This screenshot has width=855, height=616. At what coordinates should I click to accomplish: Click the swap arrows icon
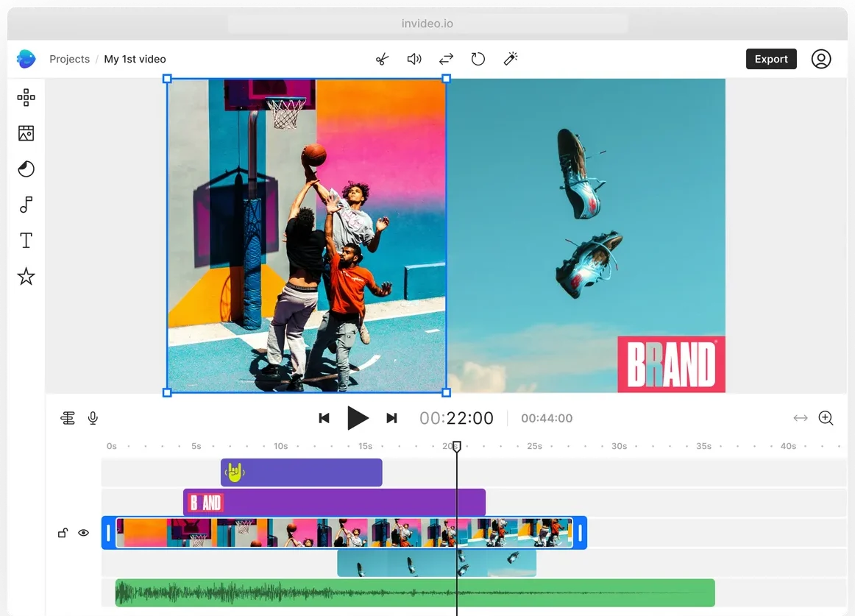pos(446,59)
